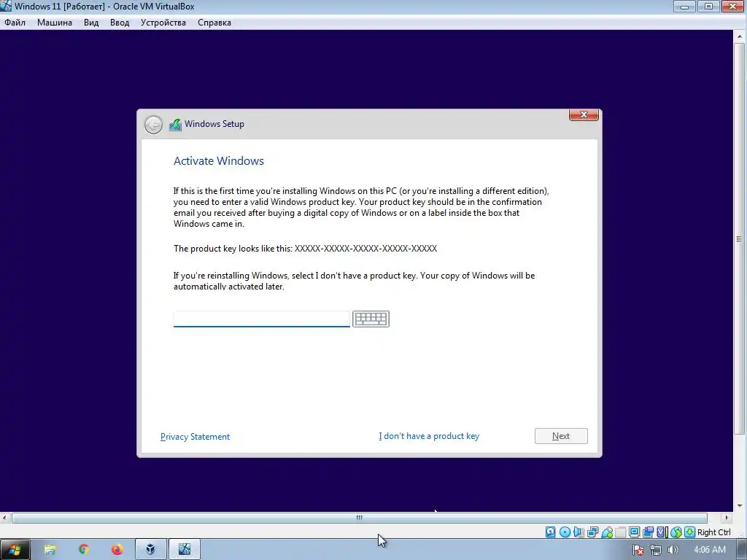Open the Windows Start menu
The image size is (747, 560).
15,550
